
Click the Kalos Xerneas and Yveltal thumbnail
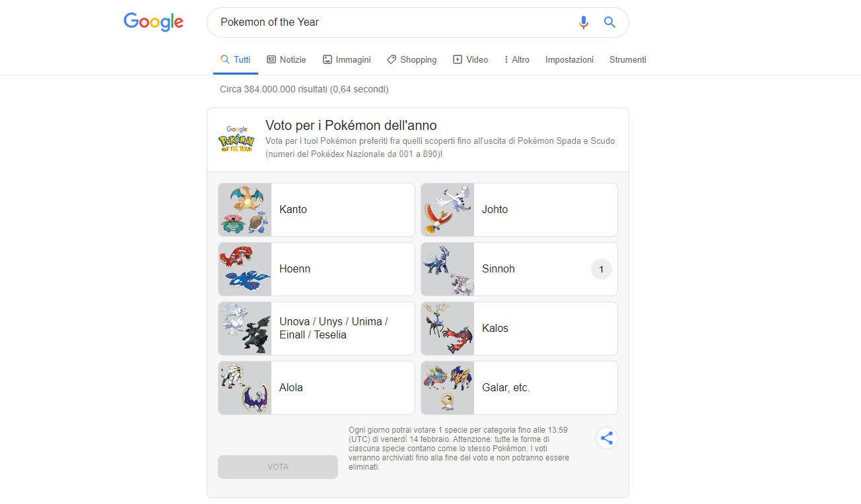448,329
